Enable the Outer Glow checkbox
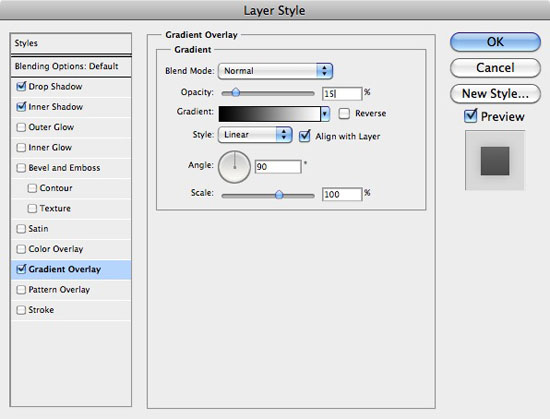 pos(21,127)
